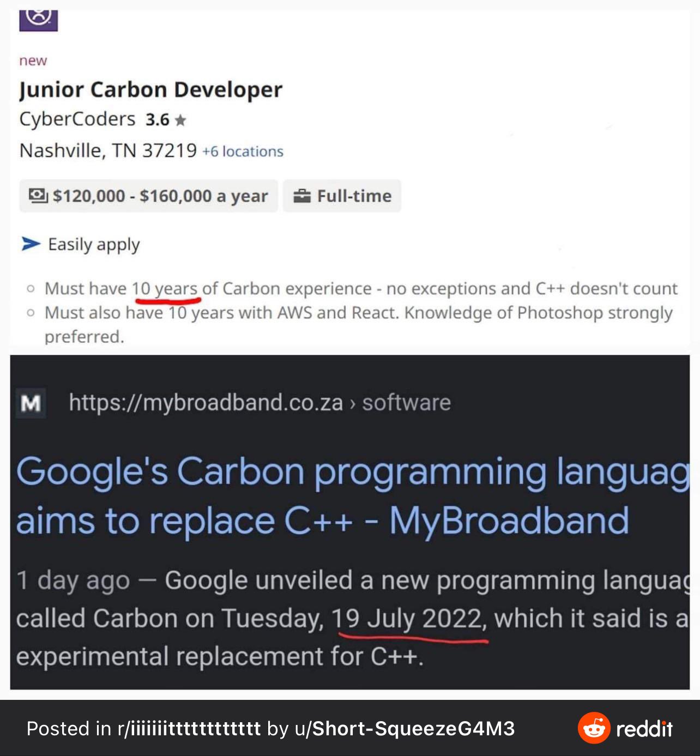Viewport: 700px width, 756px height.
Task: Click the reddit wordmark
Action: 644,728
